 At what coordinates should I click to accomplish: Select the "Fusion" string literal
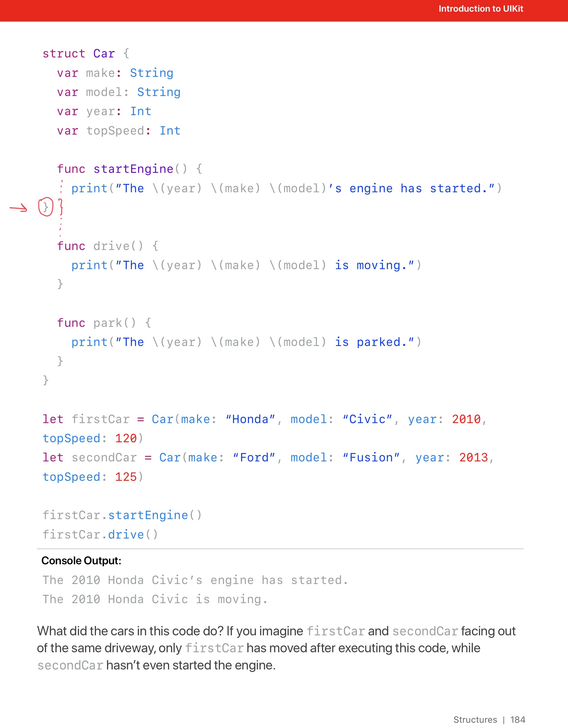click(x=371, y=457)
